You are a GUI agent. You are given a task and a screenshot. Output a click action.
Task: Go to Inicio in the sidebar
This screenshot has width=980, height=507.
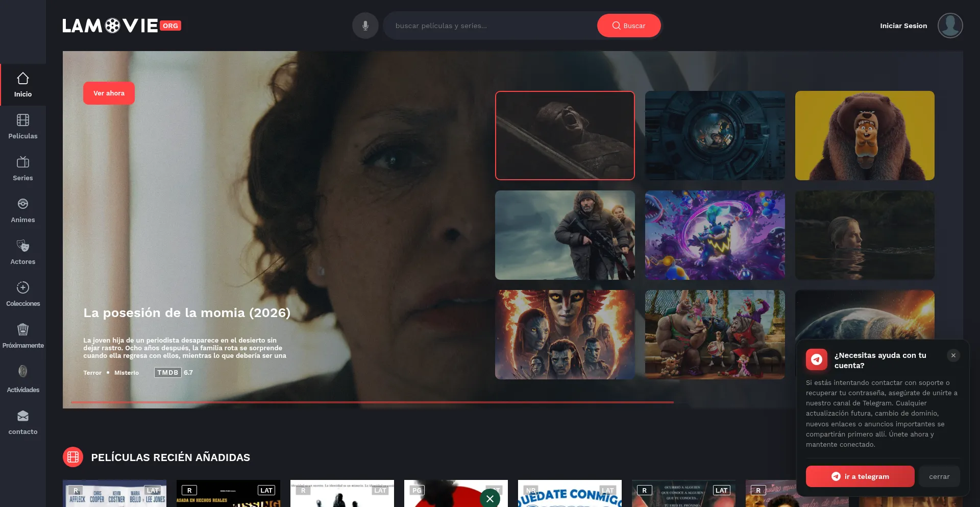pos(23,85)
